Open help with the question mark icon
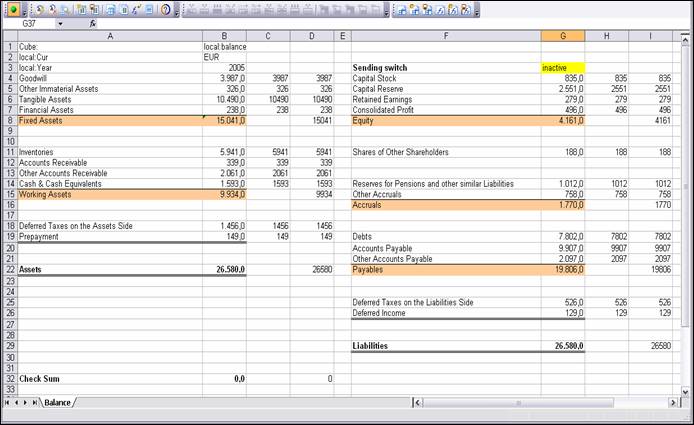694x425 pixels. coord(165,9)
